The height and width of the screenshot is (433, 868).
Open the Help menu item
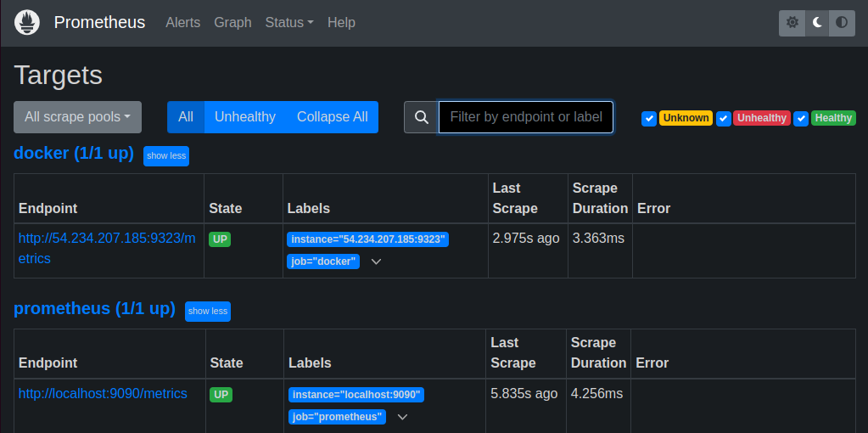[x=341, y=23]
